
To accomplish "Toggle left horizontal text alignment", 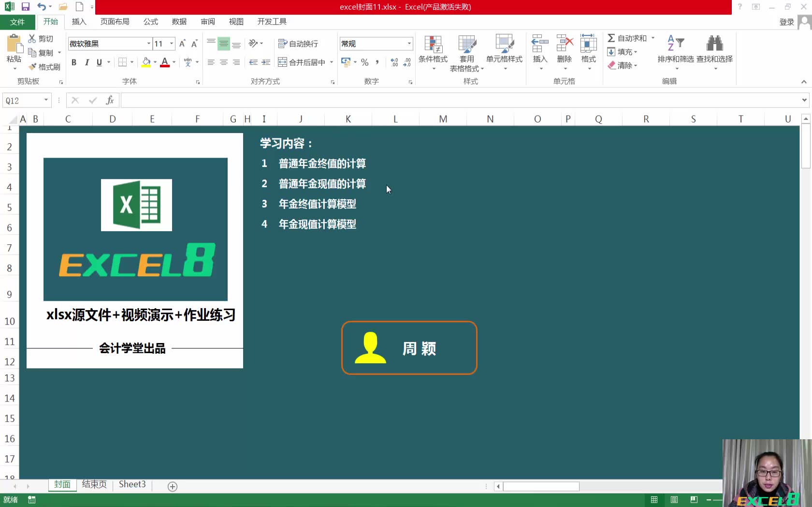I will (x=211, y=62).
